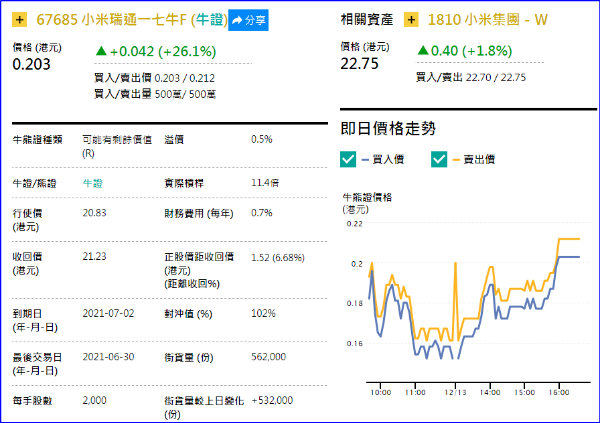
Task: Select the 可能有剩餘價值 (R) category text
Action: pos(117,146)
